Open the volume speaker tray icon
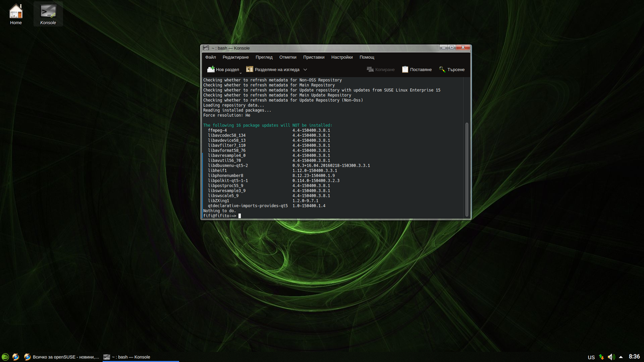Screen dimensions: 644x362 click(x=611, y=357)
